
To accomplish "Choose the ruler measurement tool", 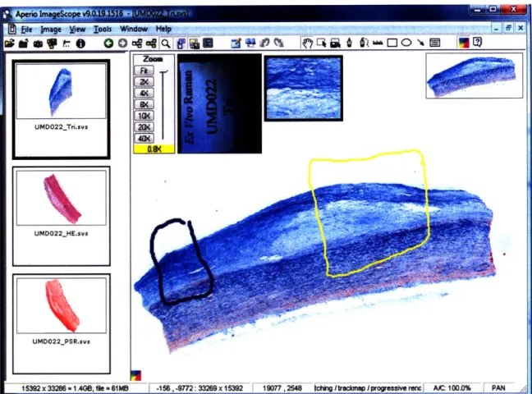I will tap(378, 43).
